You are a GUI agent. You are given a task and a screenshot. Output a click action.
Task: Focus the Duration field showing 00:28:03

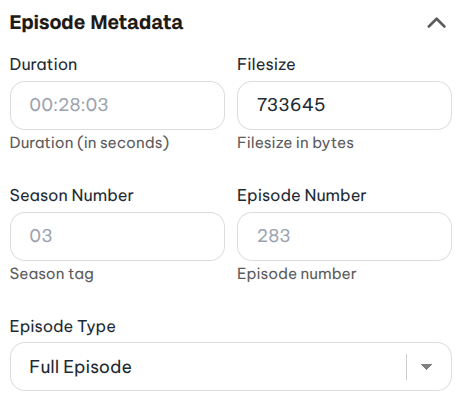(x=117, y=105)
